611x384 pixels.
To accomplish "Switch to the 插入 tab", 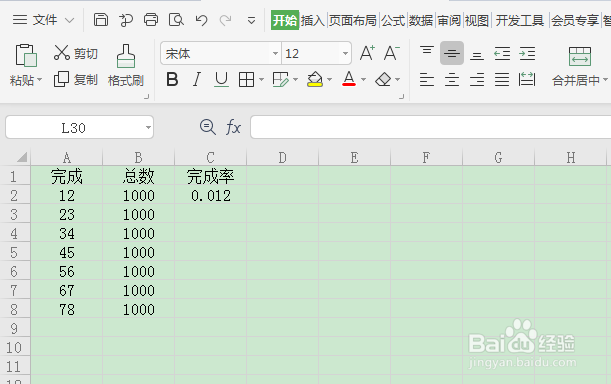I will (x=313, y=20).
